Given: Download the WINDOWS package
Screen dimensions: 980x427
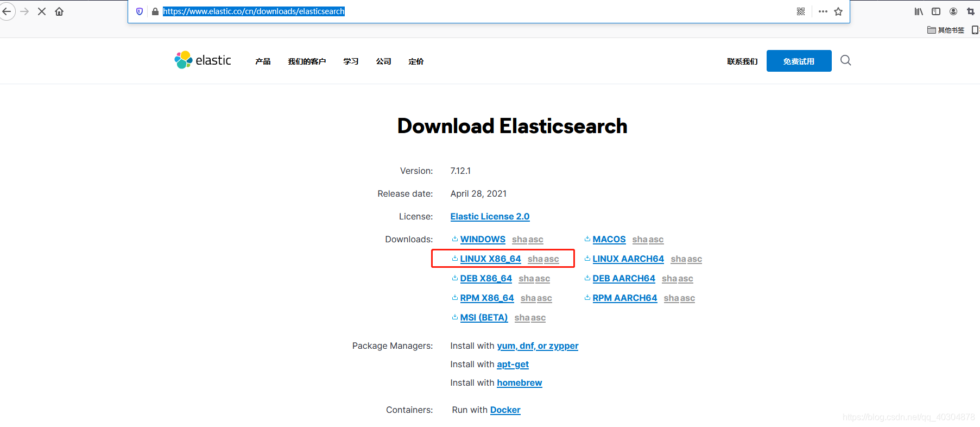Looking at the screenshot, I should pos(483,239).
